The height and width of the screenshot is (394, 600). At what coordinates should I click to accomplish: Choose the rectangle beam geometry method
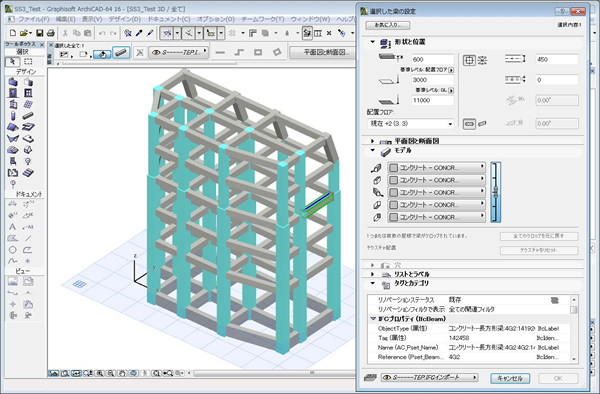258,52
